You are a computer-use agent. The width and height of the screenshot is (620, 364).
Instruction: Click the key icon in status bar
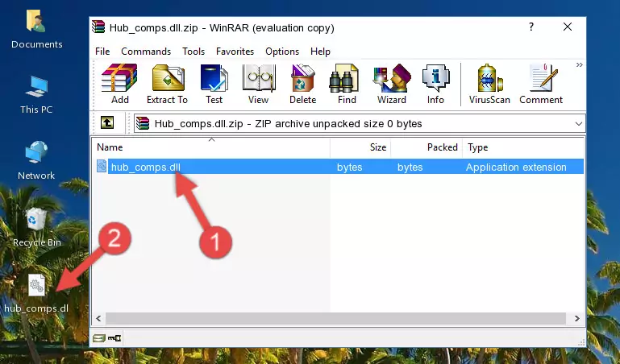tap(114, 337)
